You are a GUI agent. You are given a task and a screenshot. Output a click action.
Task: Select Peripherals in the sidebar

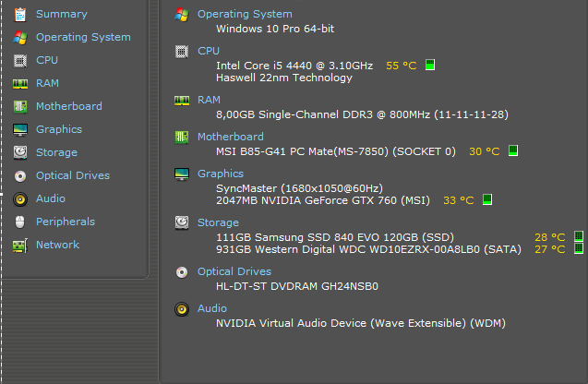(65, 222)
